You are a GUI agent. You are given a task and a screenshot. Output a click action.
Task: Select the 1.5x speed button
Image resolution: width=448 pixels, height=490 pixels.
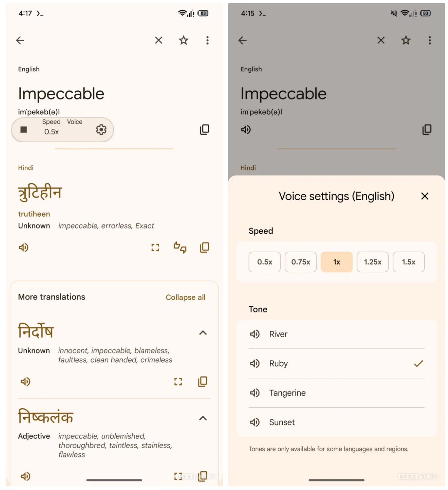point(408,262)
